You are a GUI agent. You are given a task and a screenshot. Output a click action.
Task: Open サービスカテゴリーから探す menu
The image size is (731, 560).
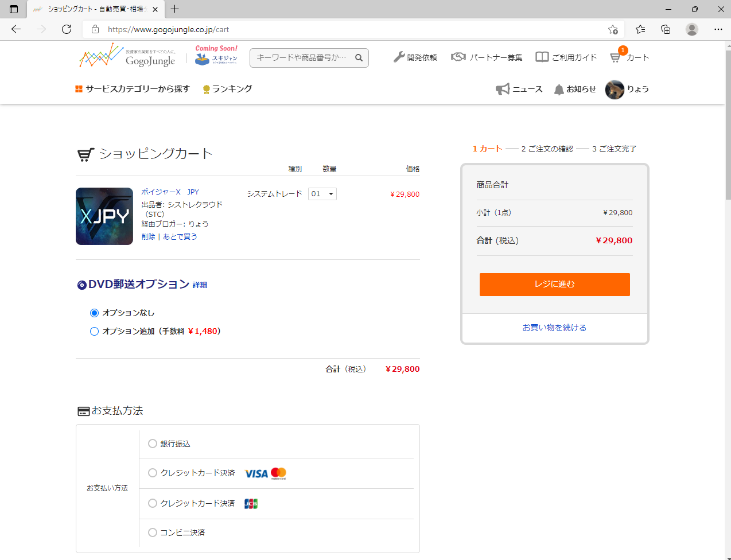coord(133,89)
